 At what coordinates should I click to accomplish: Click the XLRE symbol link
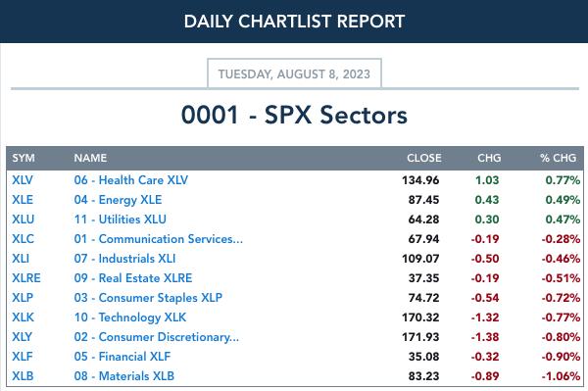pos(26,277)
